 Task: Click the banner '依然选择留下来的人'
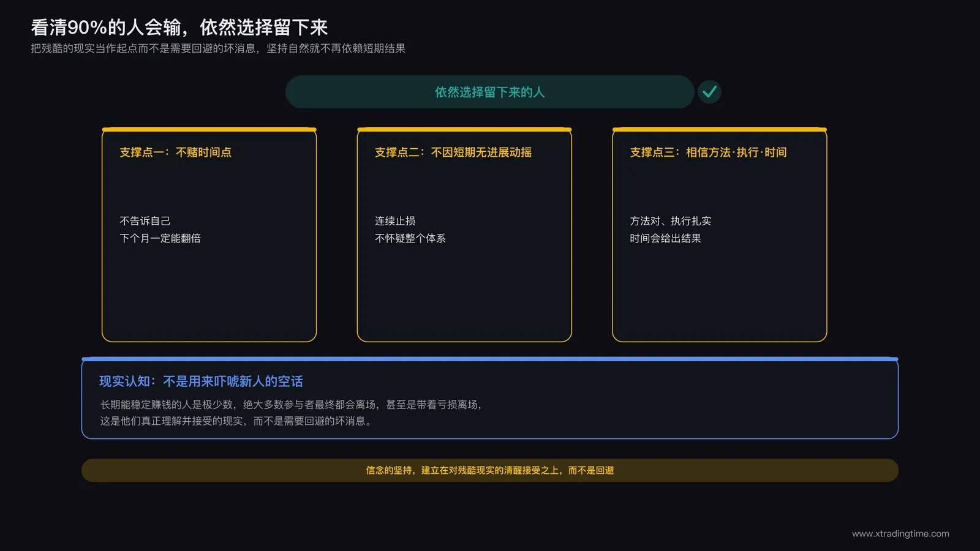(x=489, y=92)
